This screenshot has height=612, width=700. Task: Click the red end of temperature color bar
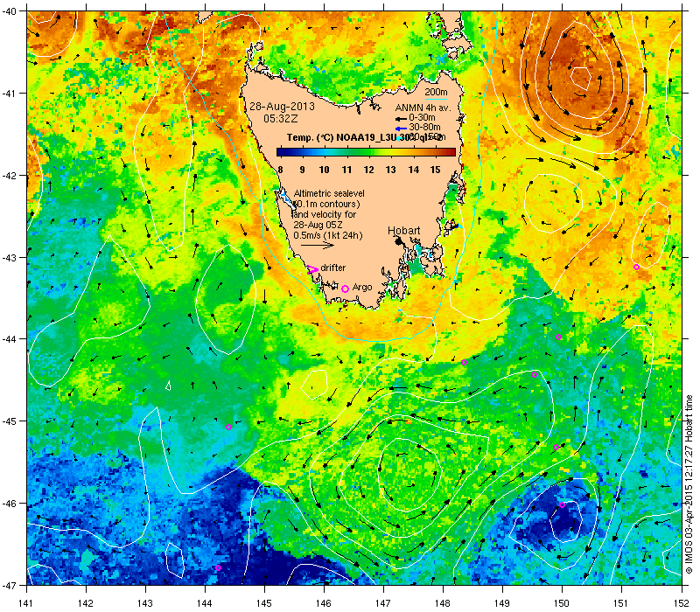click(x=451, y=152)
